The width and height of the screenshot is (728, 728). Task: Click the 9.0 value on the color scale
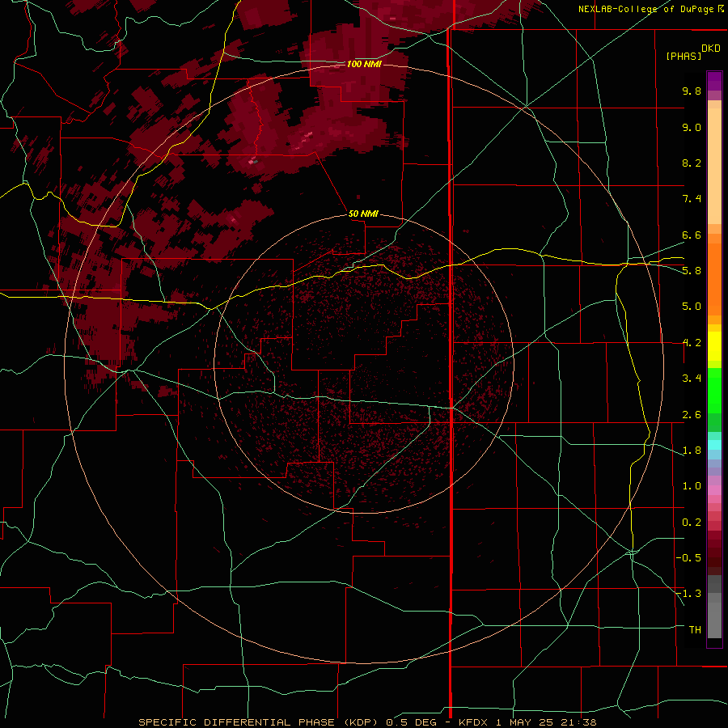pyautogui.click(x=692, y=127)
